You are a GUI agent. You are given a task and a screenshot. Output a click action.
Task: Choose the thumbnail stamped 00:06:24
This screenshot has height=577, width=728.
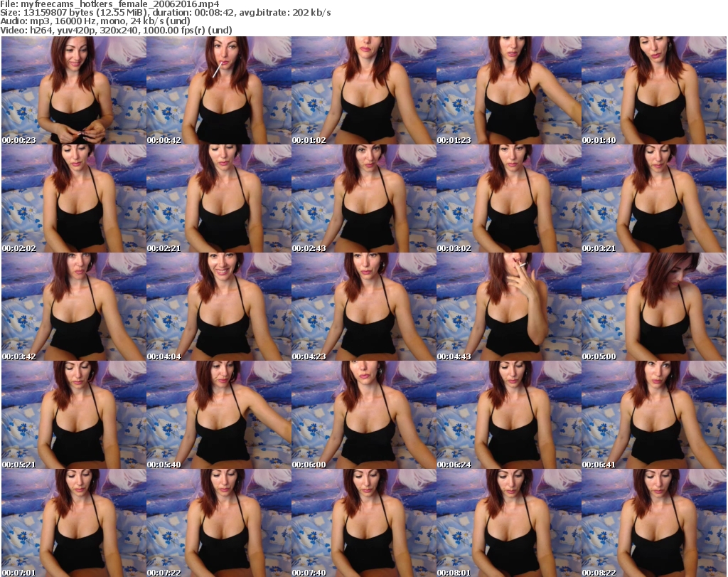(508, 415)
